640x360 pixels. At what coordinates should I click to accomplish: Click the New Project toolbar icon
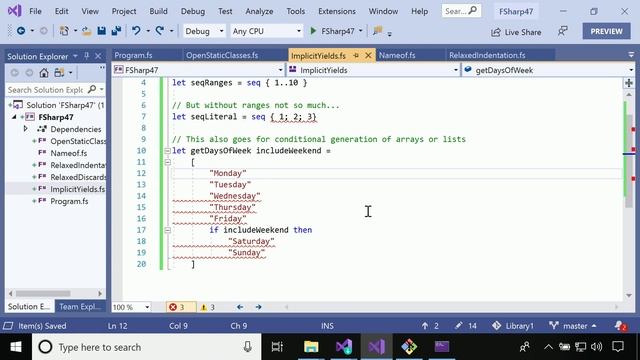64,31
